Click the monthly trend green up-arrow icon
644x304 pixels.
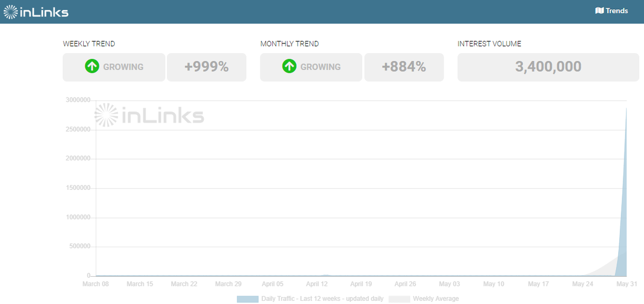coord(290,67)
